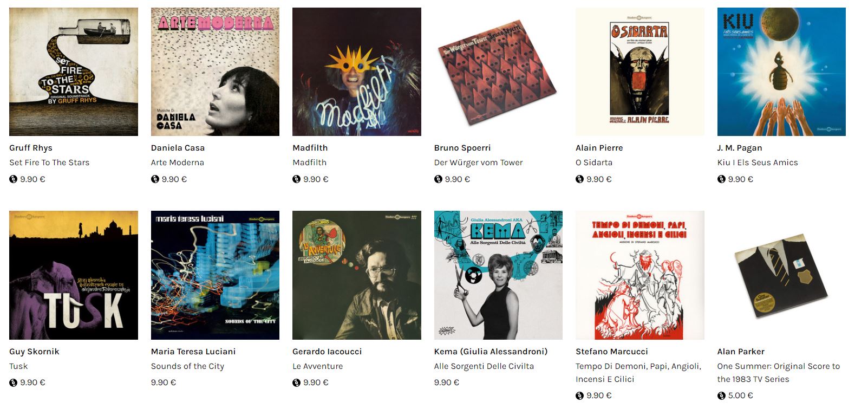The image size is (868, 415).
Task: Click the vinyl icon beside Gruff Rhys price
Action: [x=14, y=179]
